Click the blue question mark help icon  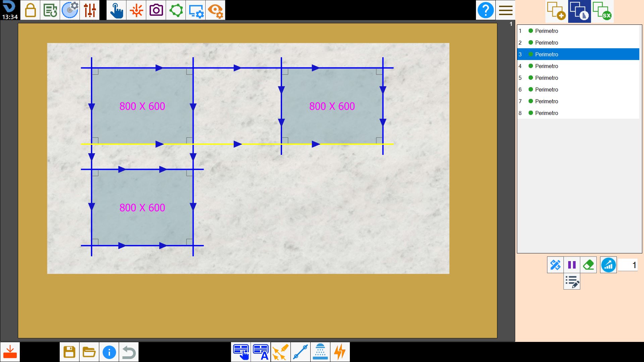coord(485,10)
